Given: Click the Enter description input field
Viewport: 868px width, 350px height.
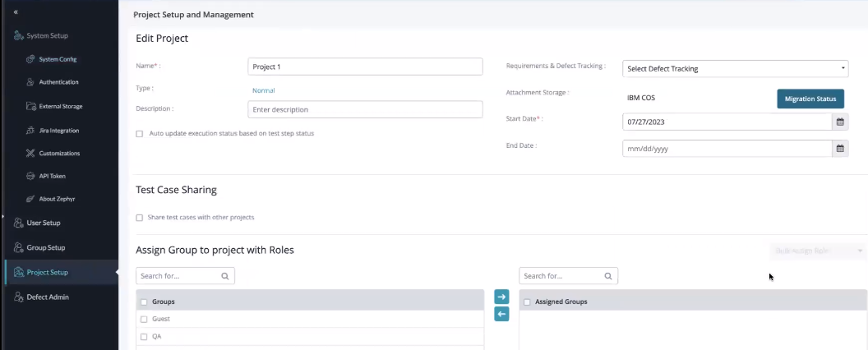Looking at the screenshot, I should point(364,109).
